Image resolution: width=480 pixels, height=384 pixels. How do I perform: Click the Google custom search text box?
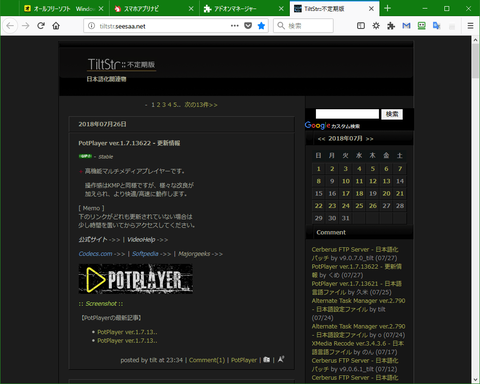click(x=347, y=114)
